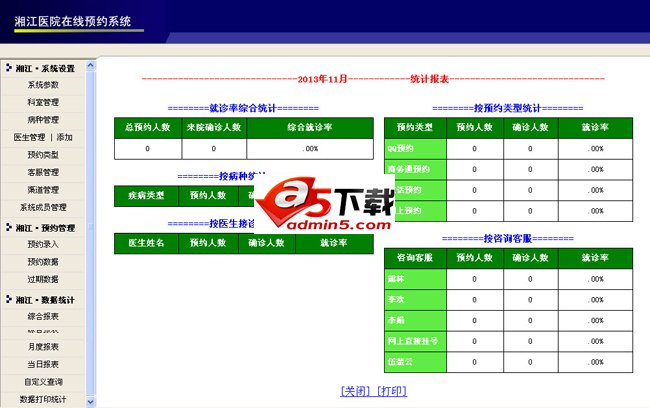Click the 按预约类型统计 section heading
The height and width of the screenshot is (408, 650).
pos(507,108)
